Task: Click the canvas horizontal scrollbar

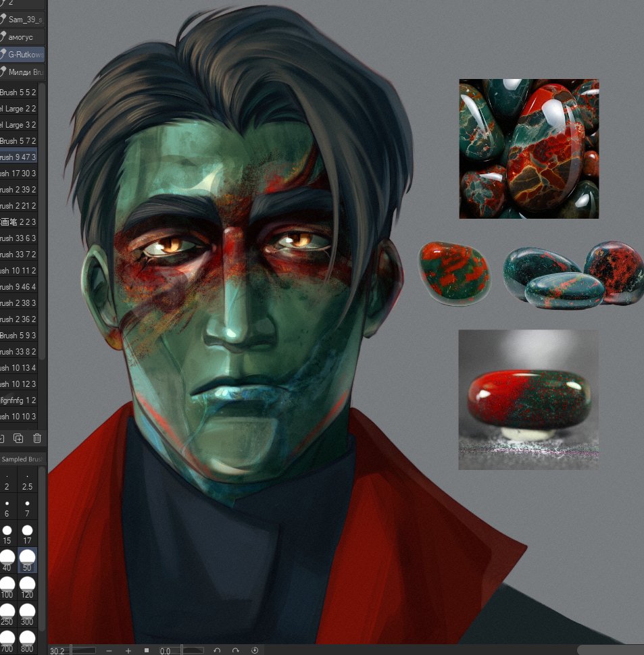Action: 610,650
